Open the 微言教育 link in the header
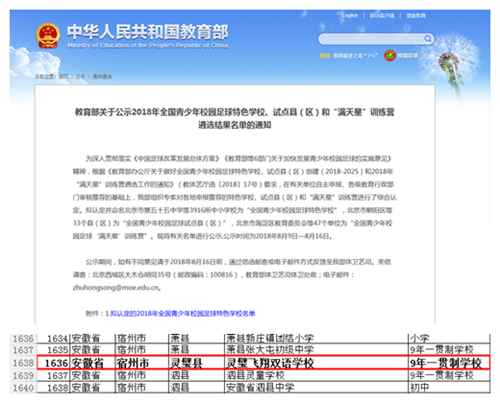 (x=416, y=16)
